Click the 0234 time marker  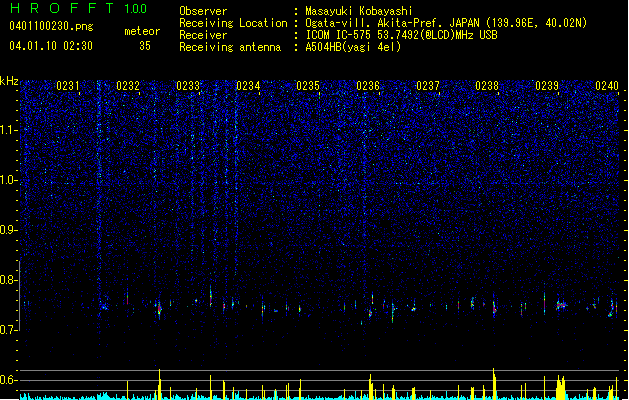[248, 86]
